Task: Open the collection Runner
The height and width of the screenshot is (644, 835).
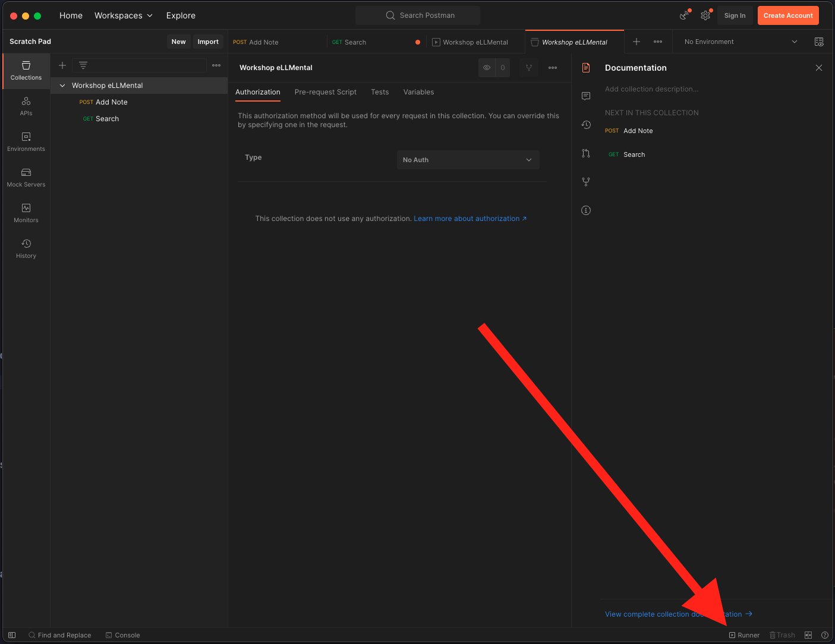Action: coord(745,635)
